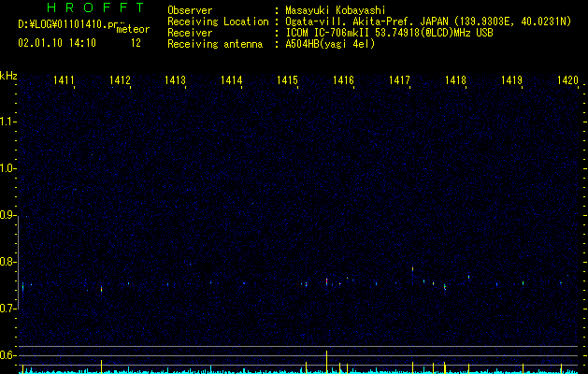Click the Receiver label
588x374 pixels.
point(190,33)
